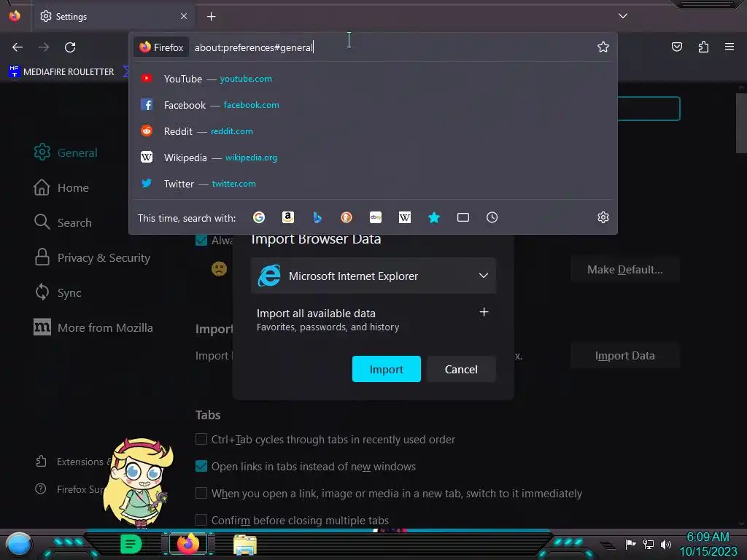
Task: Expand the Microsoft Internet Explorer browser dropdown
Action: (x=373, y=276)
